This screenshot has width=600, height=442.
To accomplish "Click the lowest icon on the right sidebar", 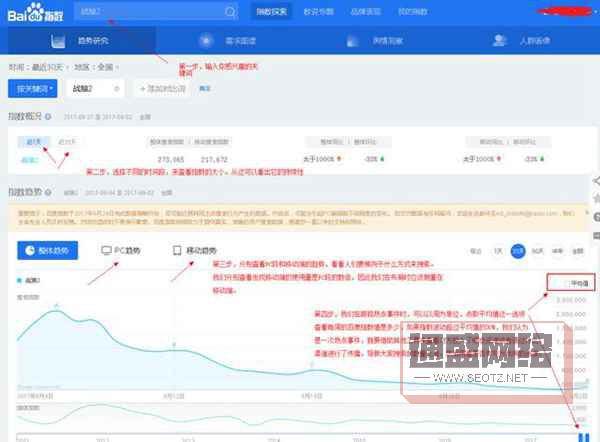I will pos(596,235).
